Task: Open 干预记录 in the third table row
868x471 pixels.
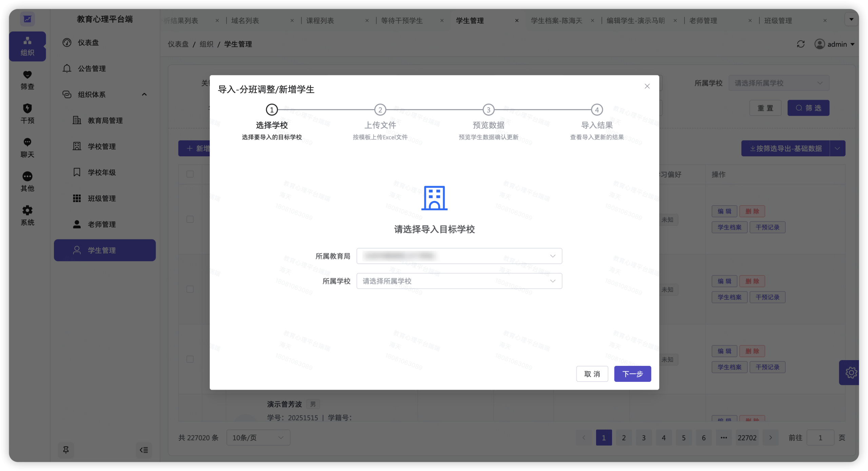Action: point(767,367)
